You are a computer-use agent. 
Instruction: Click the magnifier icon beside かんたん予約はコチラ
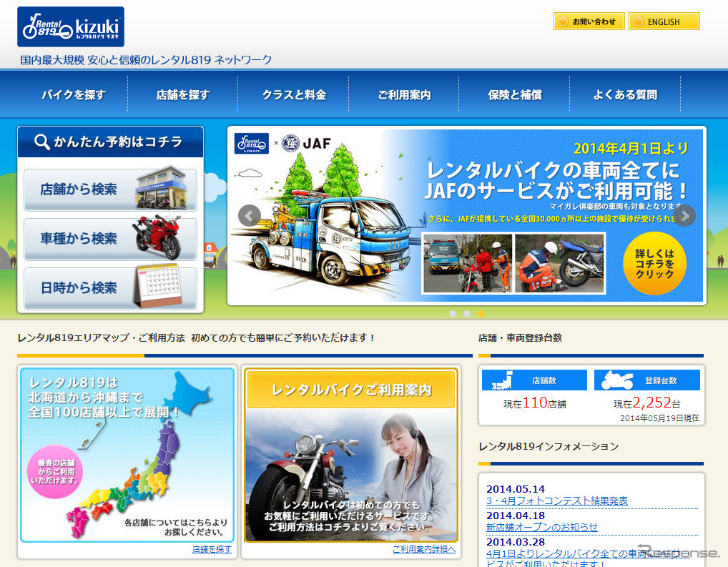click(41, 142)
